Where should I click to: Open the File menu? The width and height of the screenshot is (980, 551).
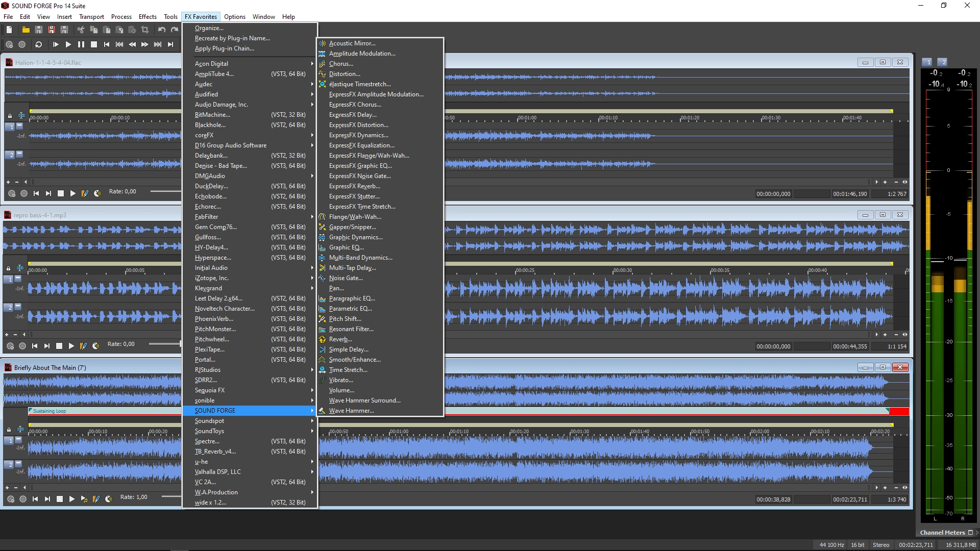click(x=8, y=17)
